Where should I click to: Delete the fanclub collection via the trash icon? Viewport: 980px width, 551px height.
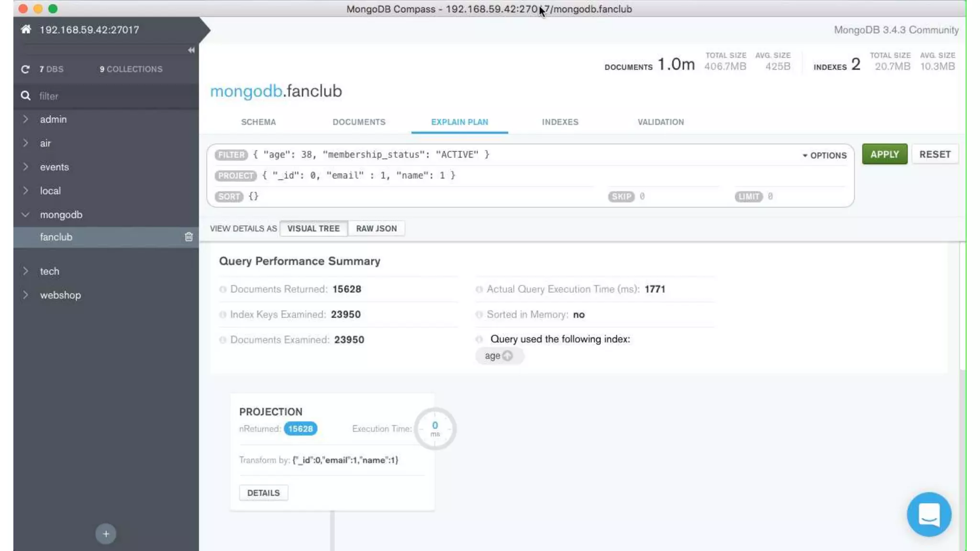tap(189, 237)
